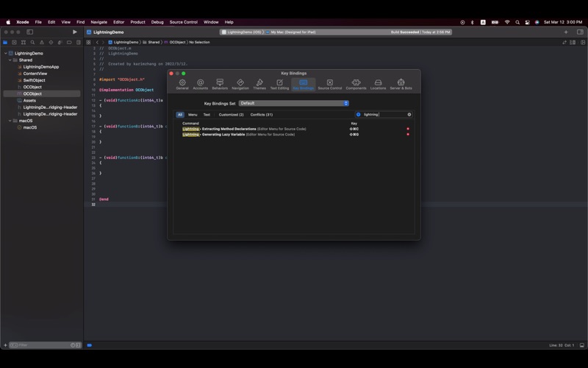Open Behaviors preferences pane

click(220, 85)
